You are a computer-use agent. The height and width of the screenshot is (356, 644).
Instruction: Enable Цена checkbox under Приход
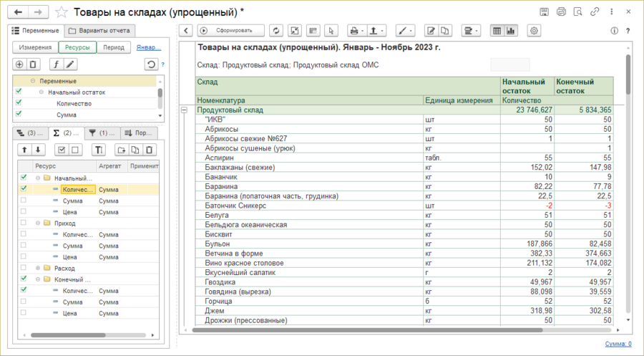click(24, 256)
